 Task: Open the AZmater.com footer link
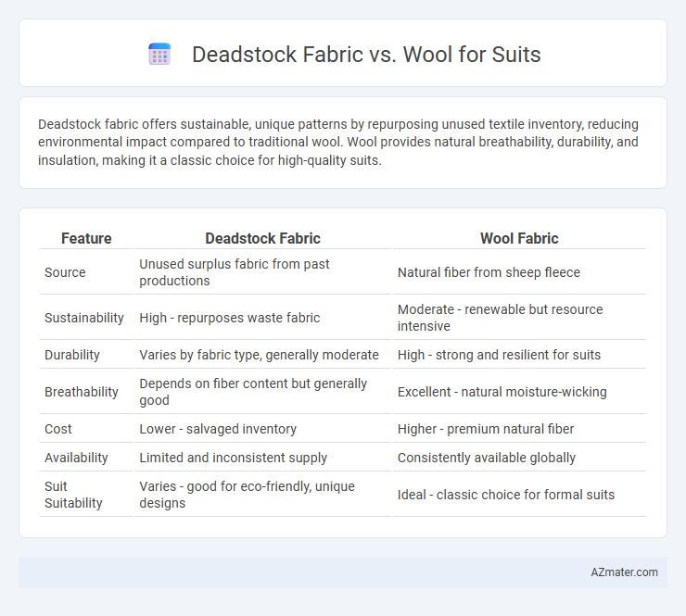point(624,572)
